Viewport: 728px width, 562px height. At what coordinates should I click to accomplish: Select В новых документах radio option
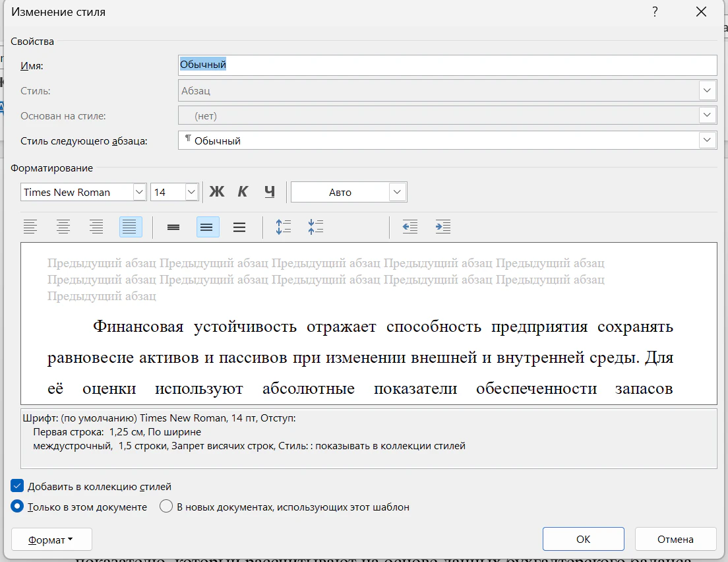(166, 507)
